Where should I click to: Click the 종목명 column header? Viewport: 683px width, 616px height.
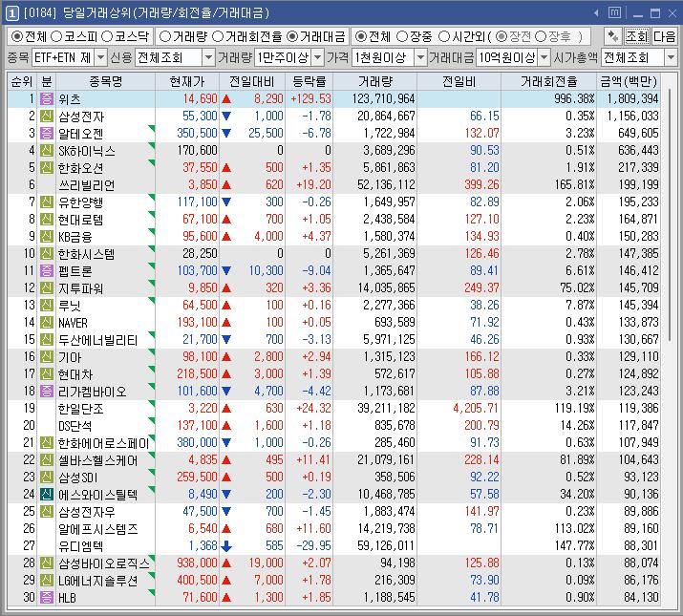coord(105,81)
